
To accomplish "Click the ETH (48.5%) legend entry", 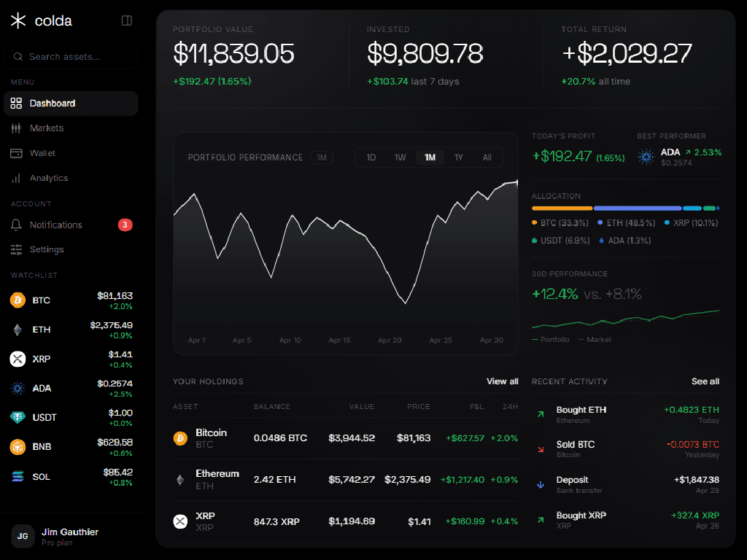I will (x=627, y=223).
